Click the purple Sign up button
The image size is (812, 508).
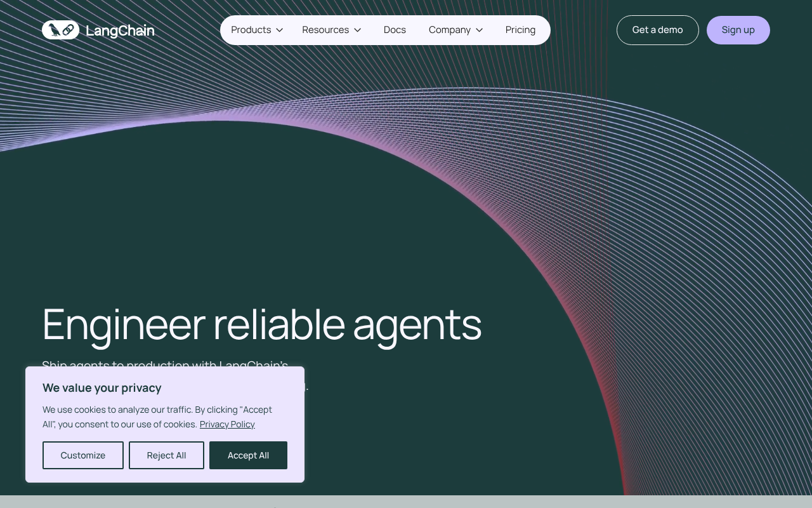(x=738, y=30)
